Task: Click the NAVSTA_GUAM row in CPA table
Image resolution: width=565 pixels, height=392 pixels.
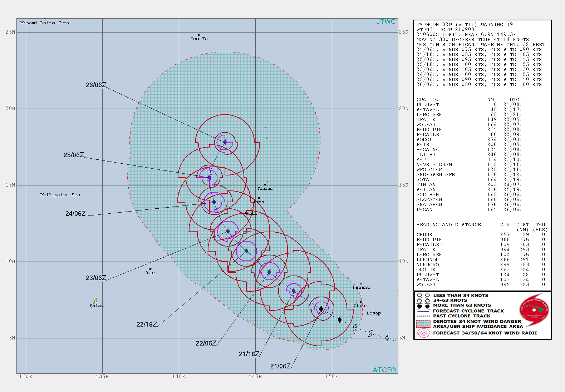Action: [470, 165]
